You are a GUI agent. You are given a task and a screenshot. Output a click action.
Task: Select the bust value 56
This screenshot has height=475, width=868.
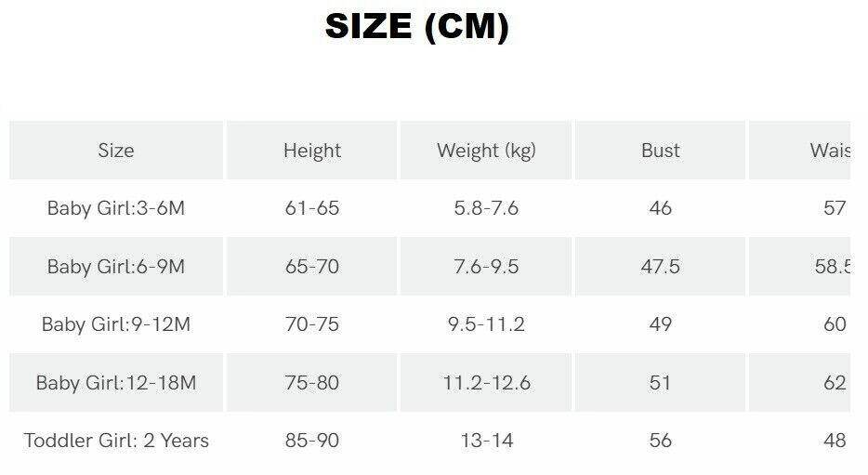pos(661,441)
